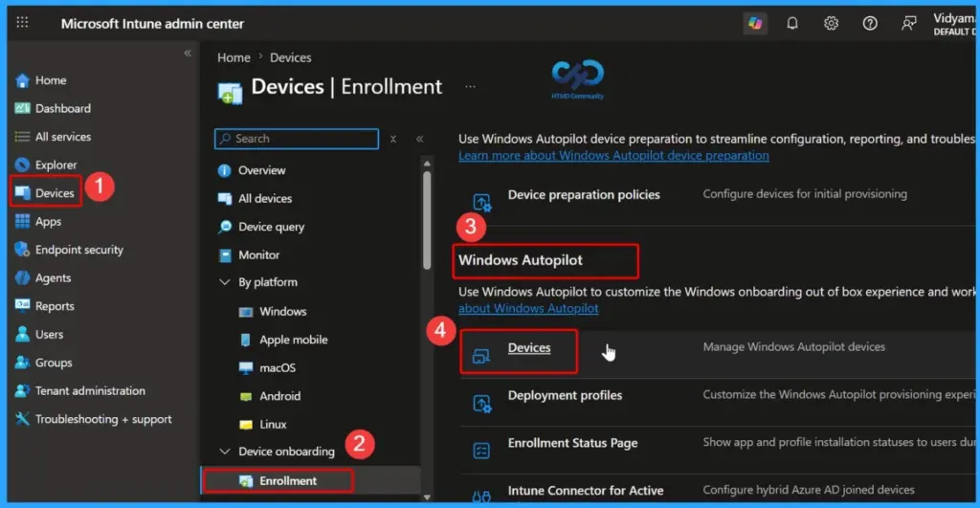Click 'Manage Windows Autopilot devices' description text
The image size is (980, 508).
tap(793, 346)
